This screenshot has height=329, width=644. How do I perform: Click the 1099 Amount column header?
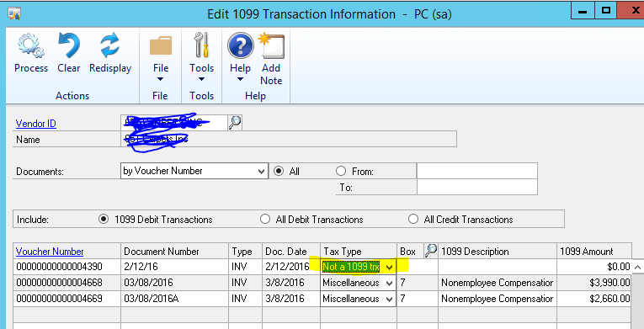(x=594, y=251)
